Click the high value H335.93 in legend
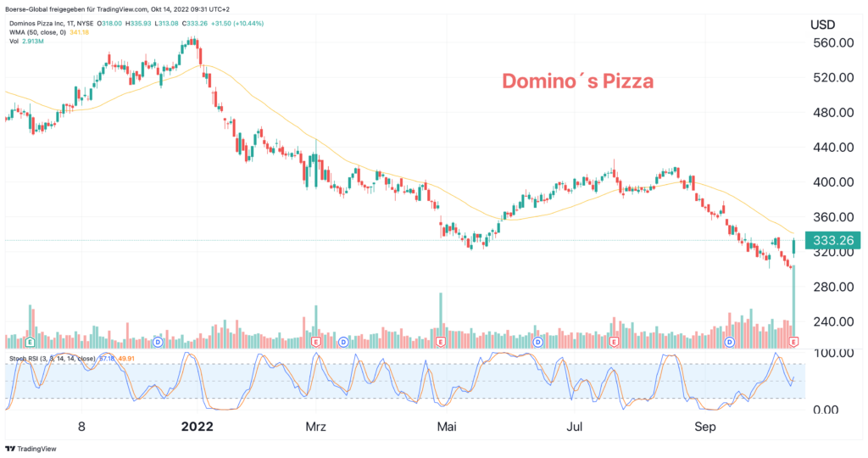868x458 pixels. 138,23
